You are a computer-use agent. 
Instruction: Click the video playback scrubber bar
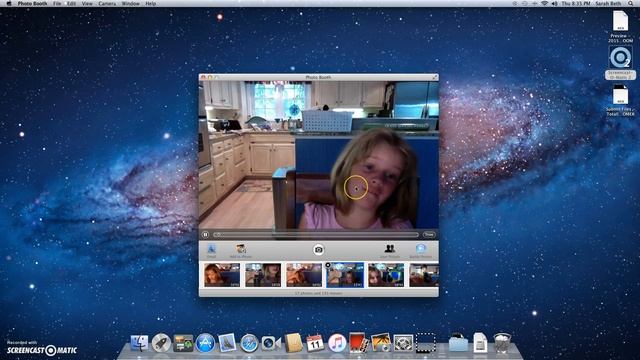coord(316,235)
